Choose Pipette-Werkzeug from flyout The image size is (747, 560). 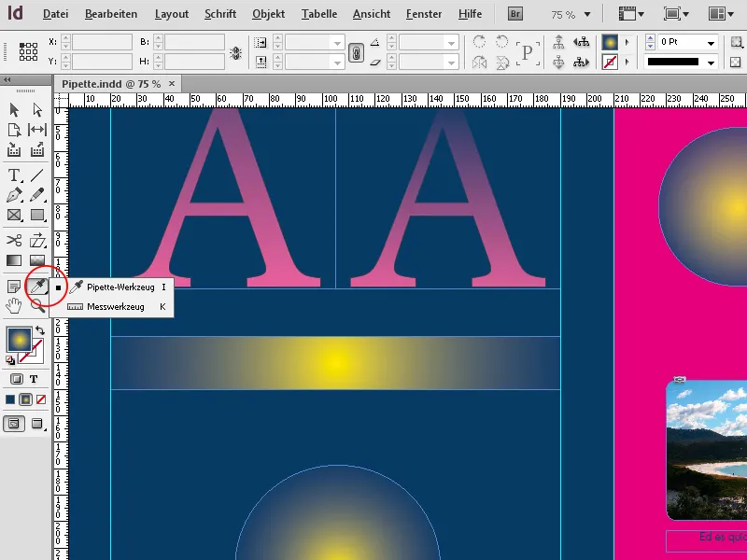pyautogui.click(x=111, y=287)
